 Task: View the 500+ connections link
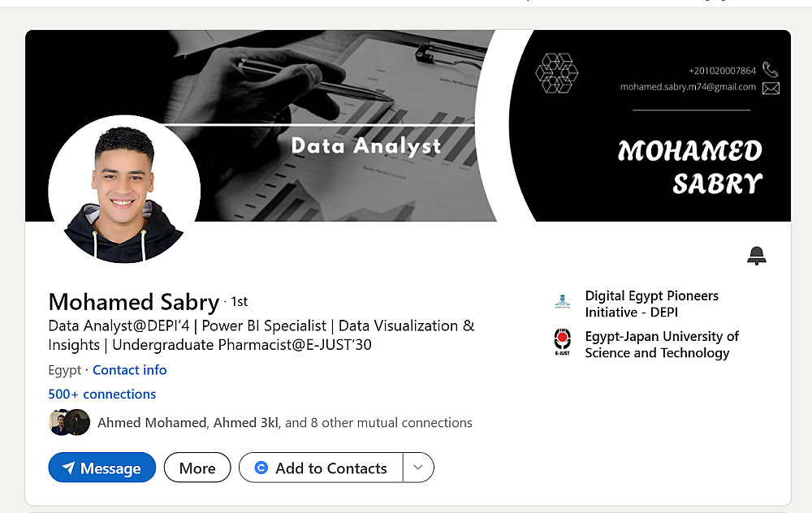(102, 394)
